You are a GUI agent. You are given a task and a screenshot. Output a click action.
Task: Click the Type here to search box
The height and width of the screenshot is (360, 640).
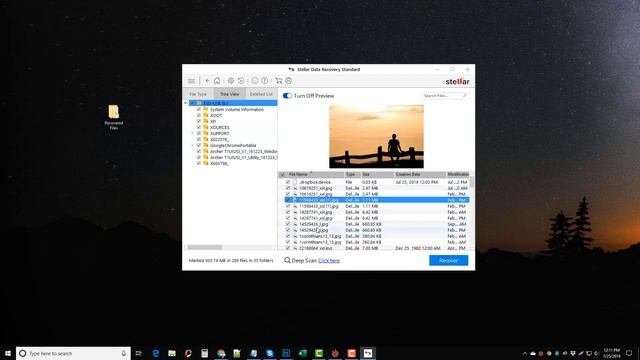point(73,353)
